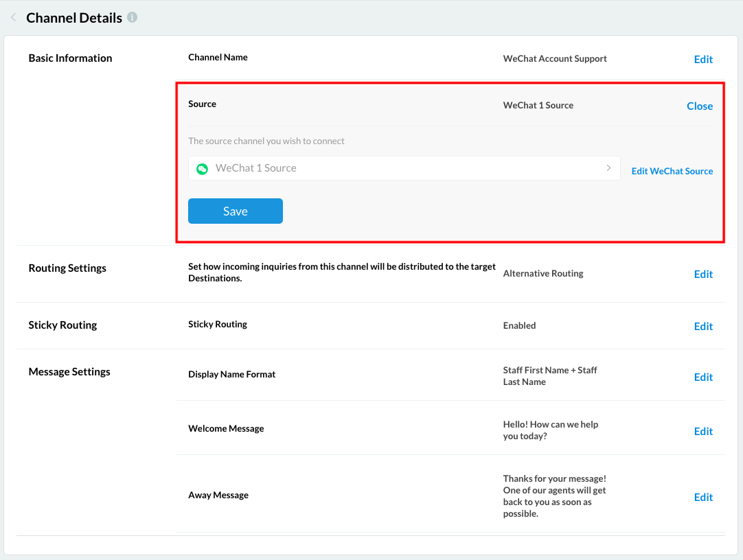Click the Routing Settings section heading

click(x=67, y=268)
